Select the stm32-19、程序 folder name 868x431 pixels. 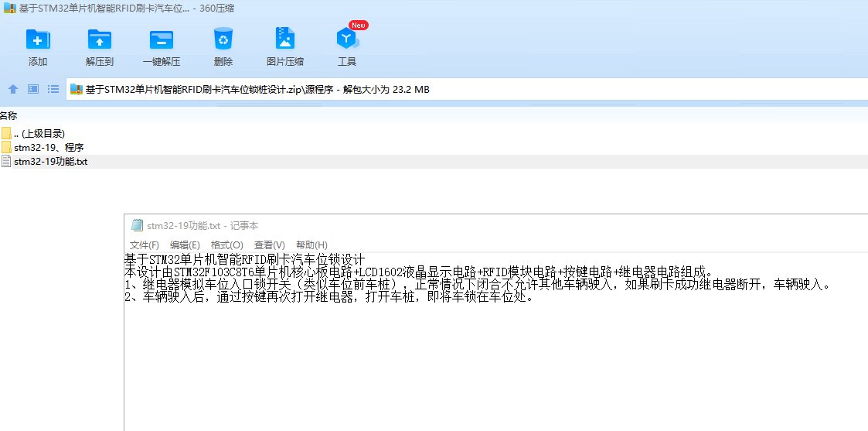click(49, 147)
